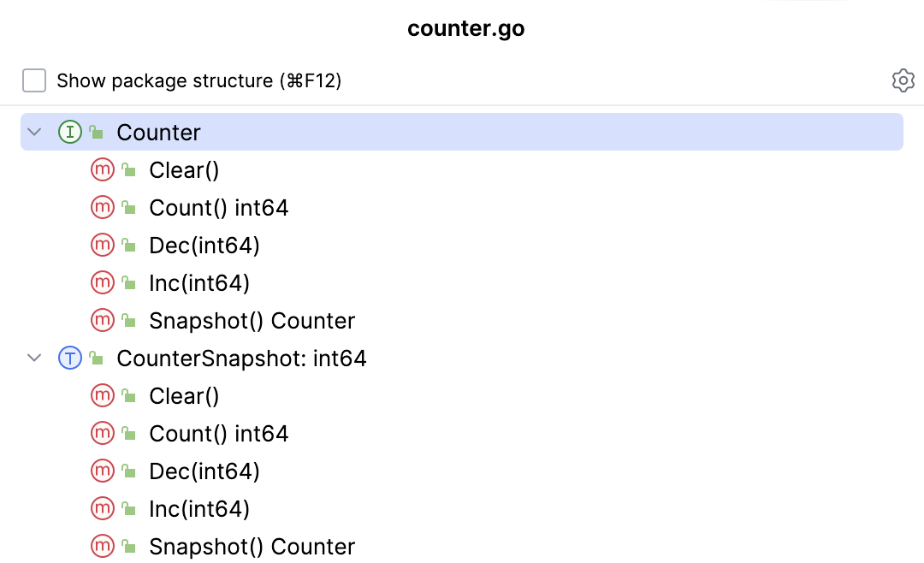Click the method icon of CounterSnapshot's Snapshot()
The image size is (924, 563).
point(102,547)
